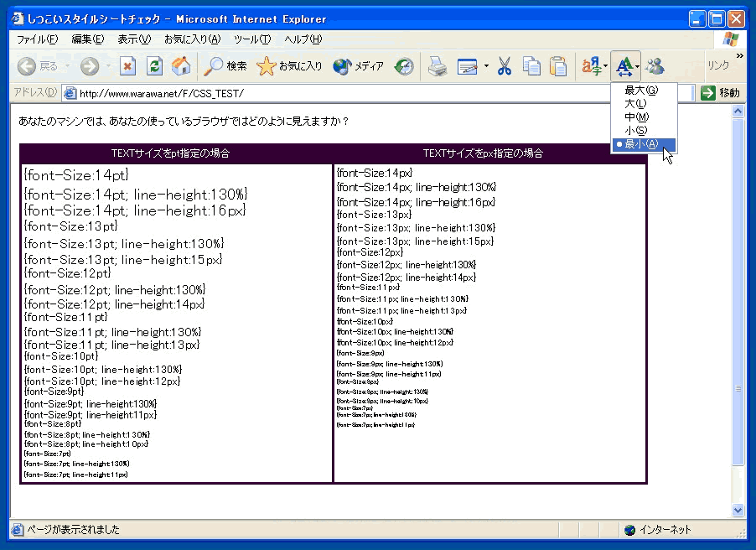Click the Encoding (aあ字) toolbar icon
This screenshot has height=550, width=756.
[x=592, y=66]
